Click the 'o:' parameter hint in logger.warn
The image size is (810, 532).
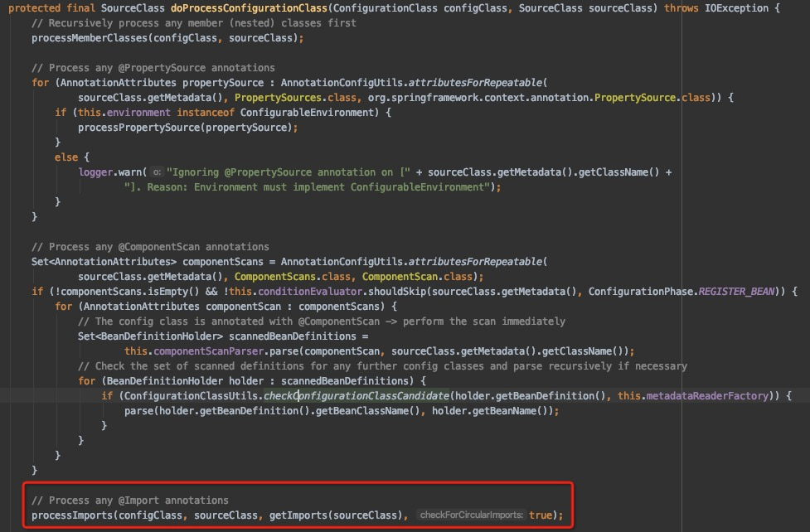coord(157,172)
